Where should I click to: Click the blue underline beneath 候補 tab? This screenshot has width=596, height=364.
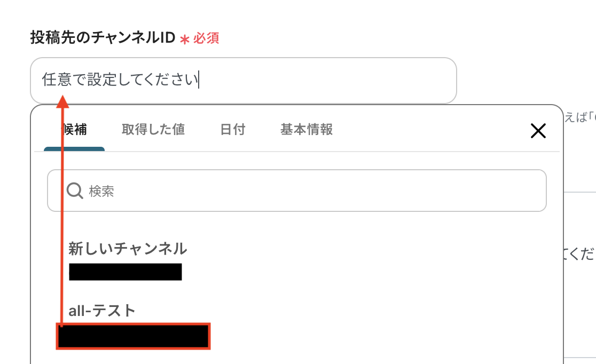pos(74,149)
